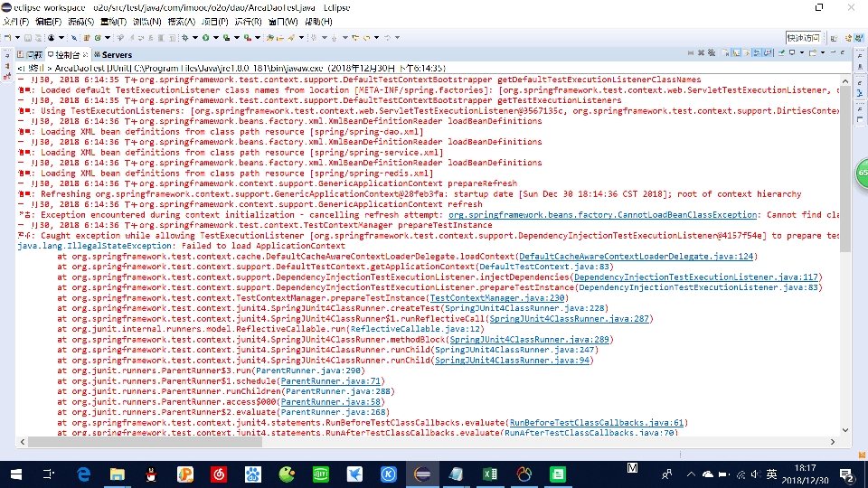Click the Open Console icon
868x488 pixels.
812,52
